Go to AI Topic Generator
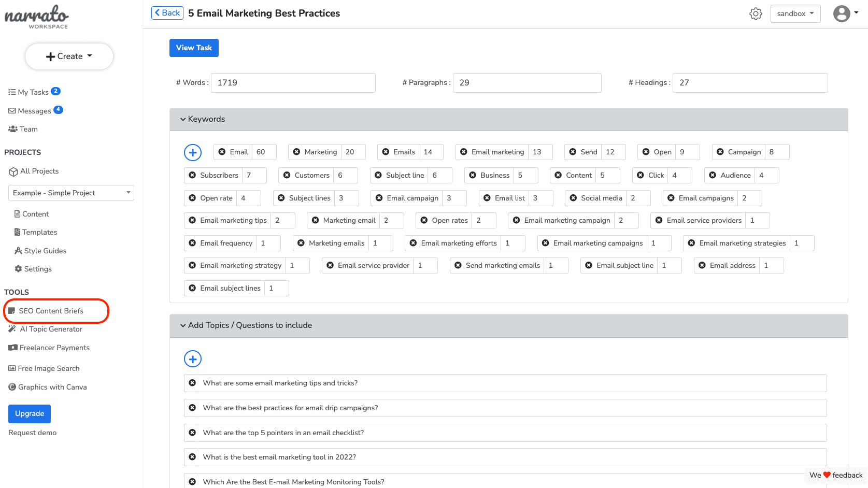868x488 pixels. point(51,329)
